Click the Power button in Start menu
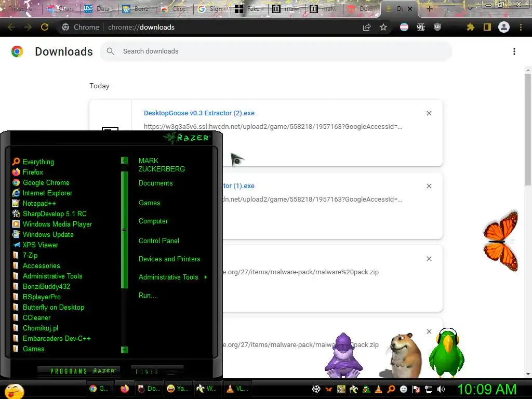This screenshot has width=532, height=399. [157, 371]
